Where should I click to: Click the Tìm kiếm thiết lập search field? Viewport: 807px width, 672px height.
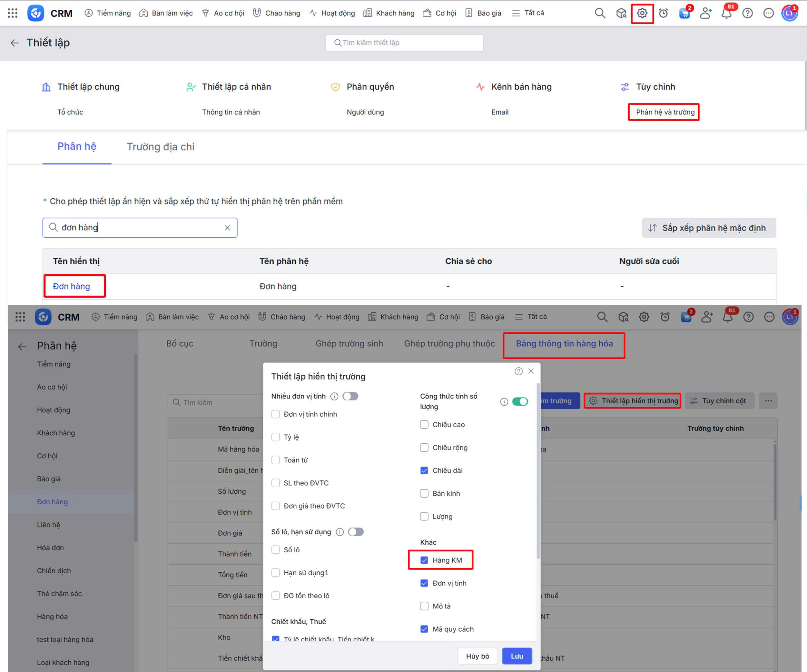tap(404, 43)
